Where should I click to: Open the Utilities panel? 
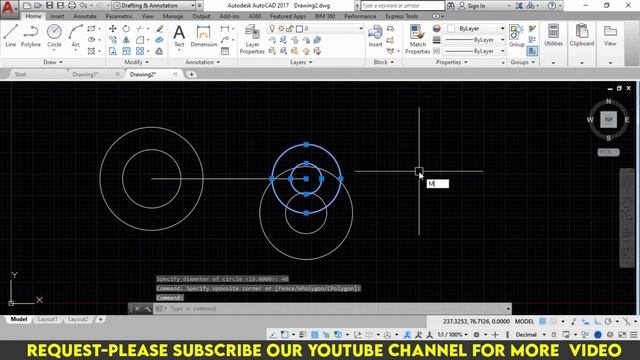coord(553,35)
